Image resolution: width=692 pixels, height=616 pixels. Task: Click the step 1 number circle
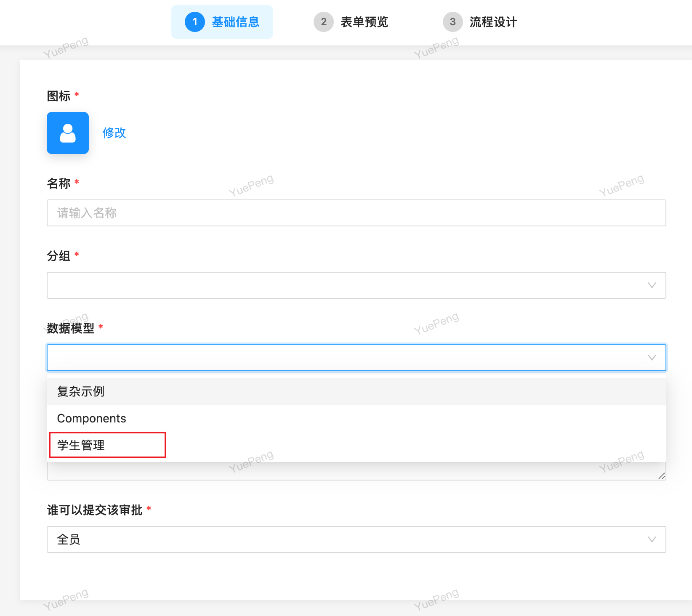195,22
